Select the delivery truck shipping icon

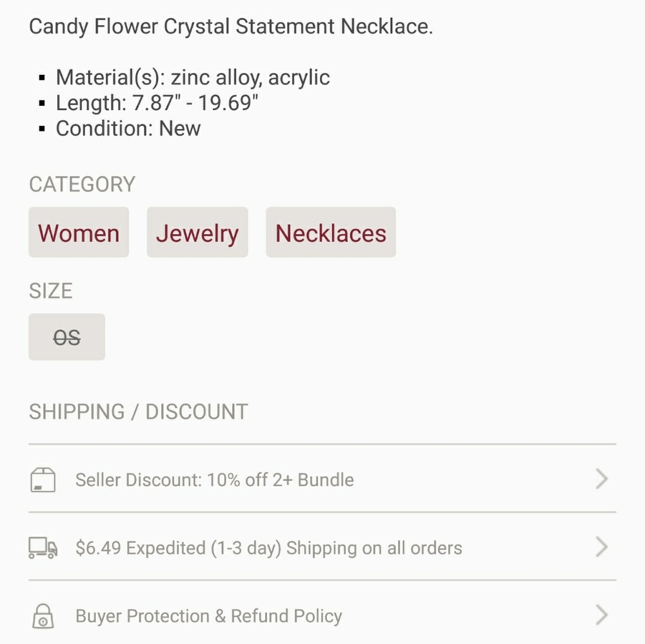(x=42, y=547)
